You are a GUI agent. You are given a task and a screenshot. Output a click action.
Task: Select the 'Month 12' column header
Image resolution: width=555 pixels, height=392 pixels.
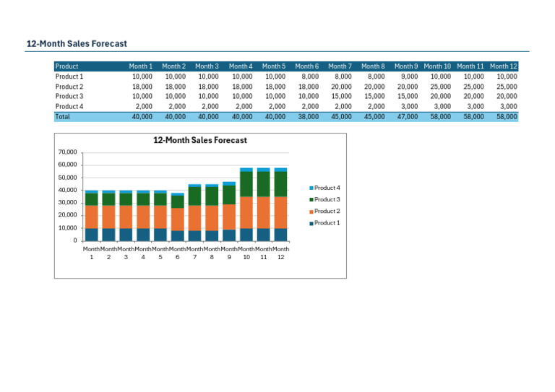503,66
